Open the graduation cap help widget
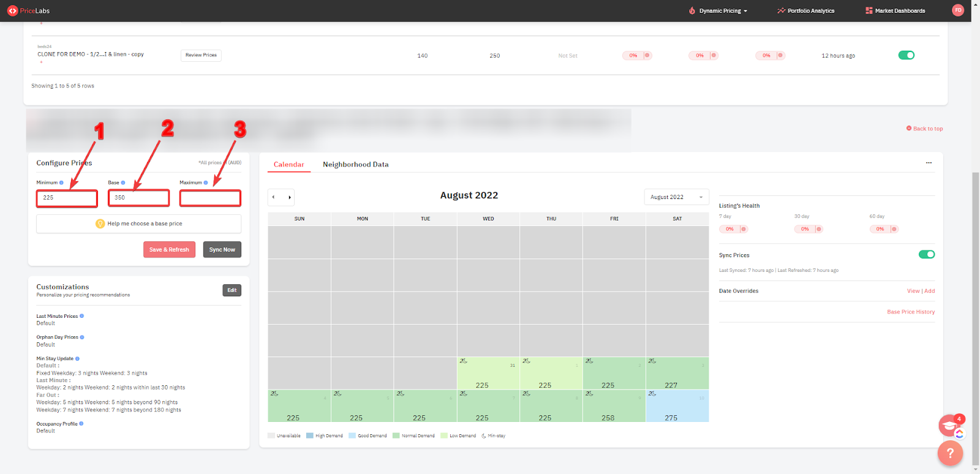 tap(950, 425)
